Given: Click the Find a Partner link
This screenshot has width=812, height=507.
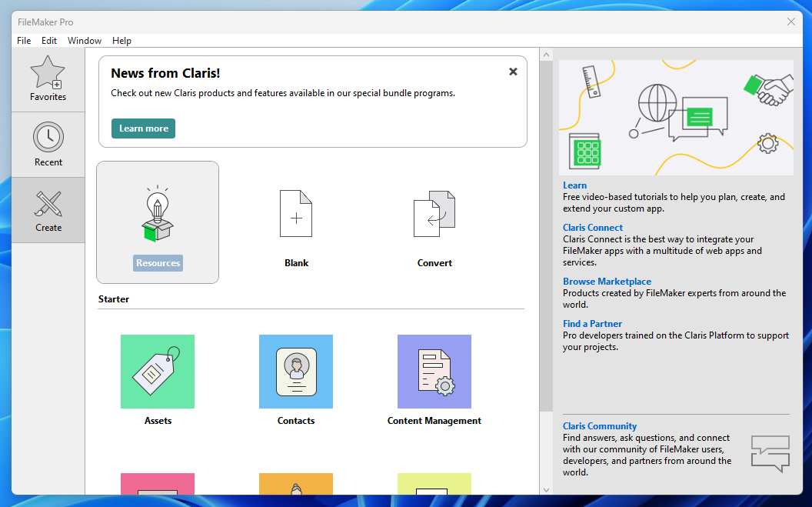Looking at the screenshot, I should coord(592,324).
